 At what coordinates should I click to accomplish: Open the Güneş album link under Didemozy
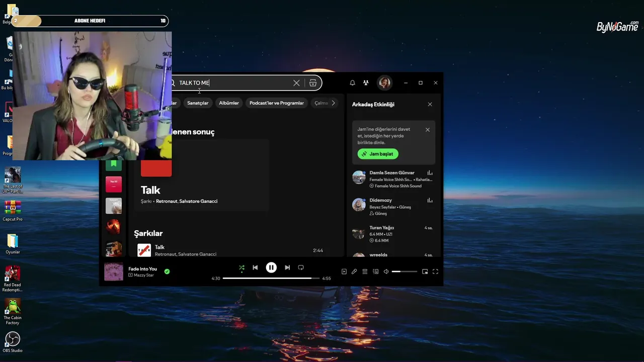pos(381,214)
